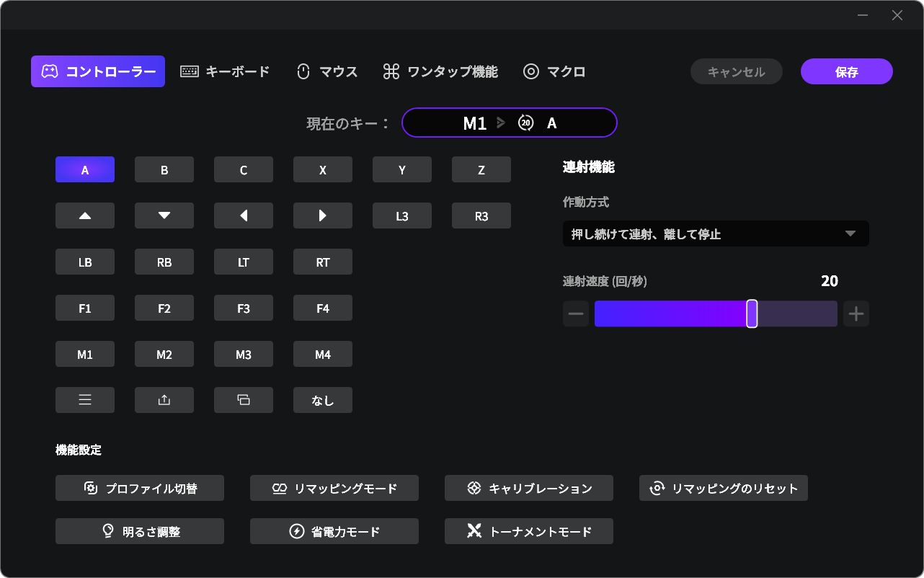Switch to the キーボード tab

[x=225, y=71]
